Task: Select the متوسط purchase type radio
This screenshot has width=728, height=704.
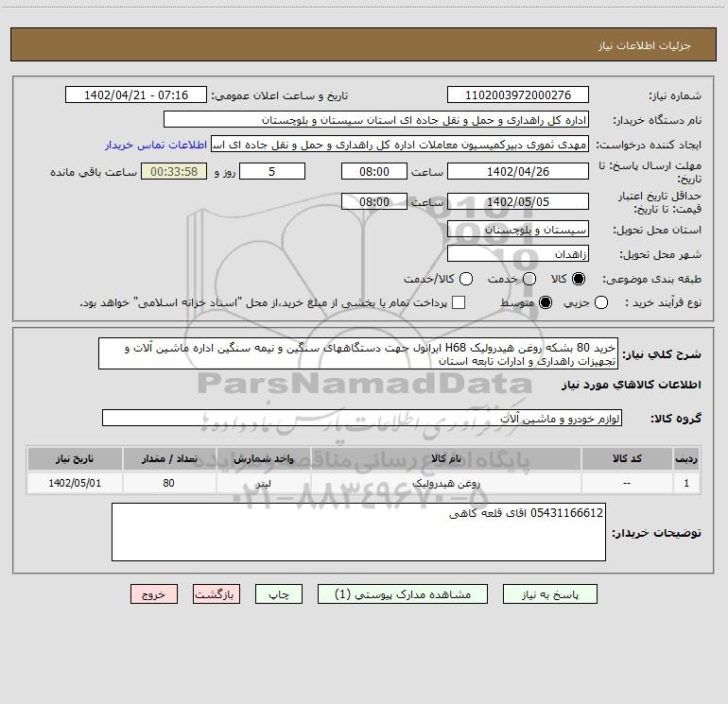Action: click(546, 302)
